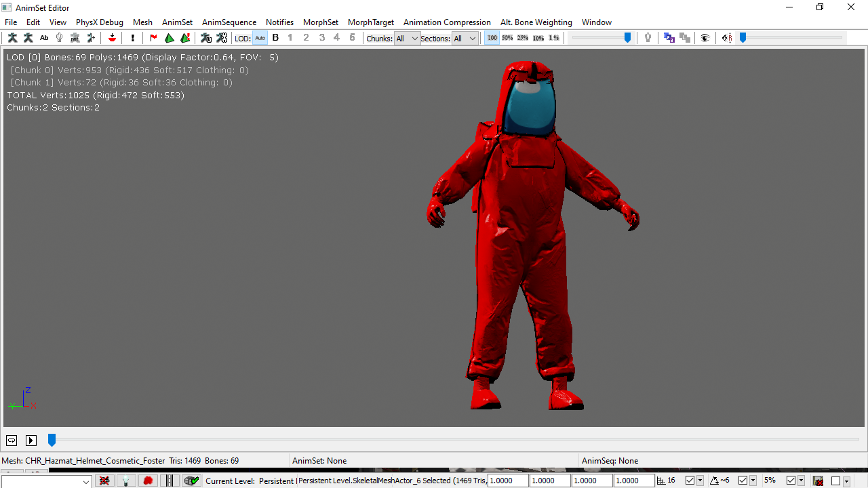Click the red flag toolbar icon

(153, 38)
